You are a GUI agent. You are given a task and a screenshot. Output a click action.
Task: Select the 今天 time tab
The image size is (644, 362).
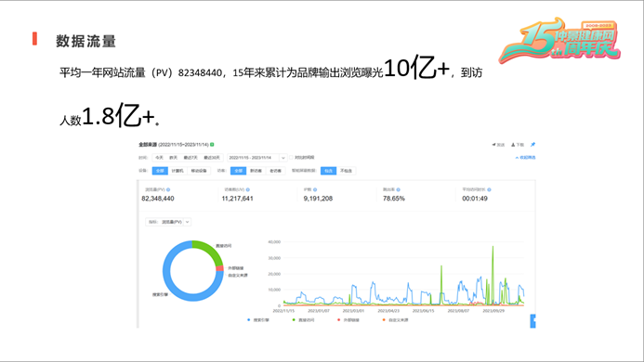(159, 158)
